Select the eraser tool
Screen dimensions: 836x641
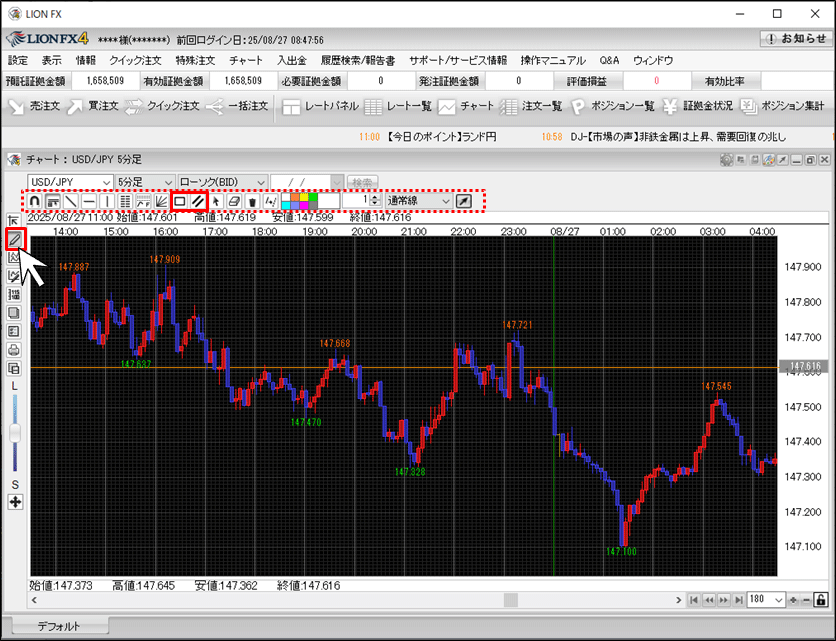[x=234, y=201]
